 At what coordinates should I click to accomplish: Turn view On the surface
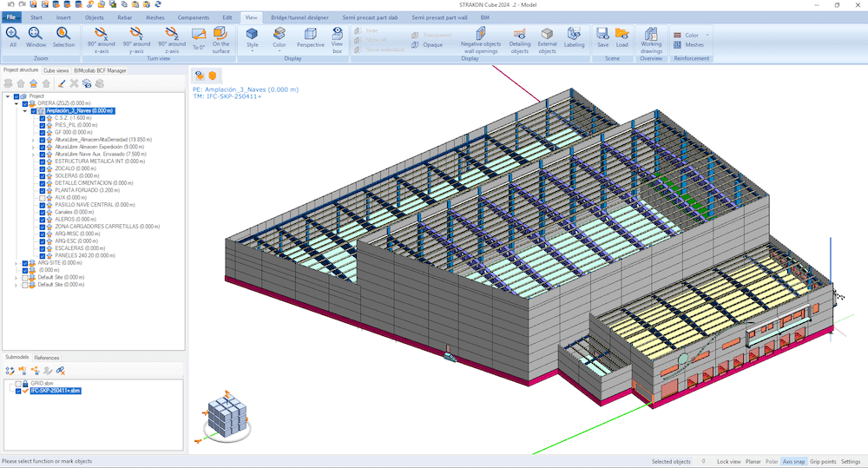click(220, 40)
